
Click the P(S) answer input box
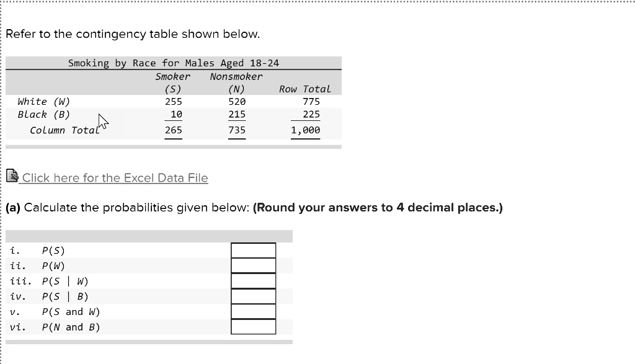253,250
